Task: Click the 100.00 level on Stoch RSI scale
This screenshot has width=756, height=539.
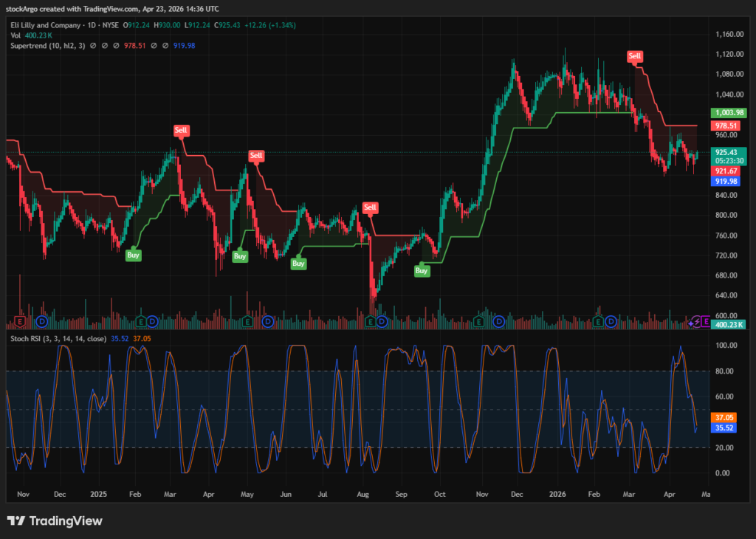Action: coord(726,346)
